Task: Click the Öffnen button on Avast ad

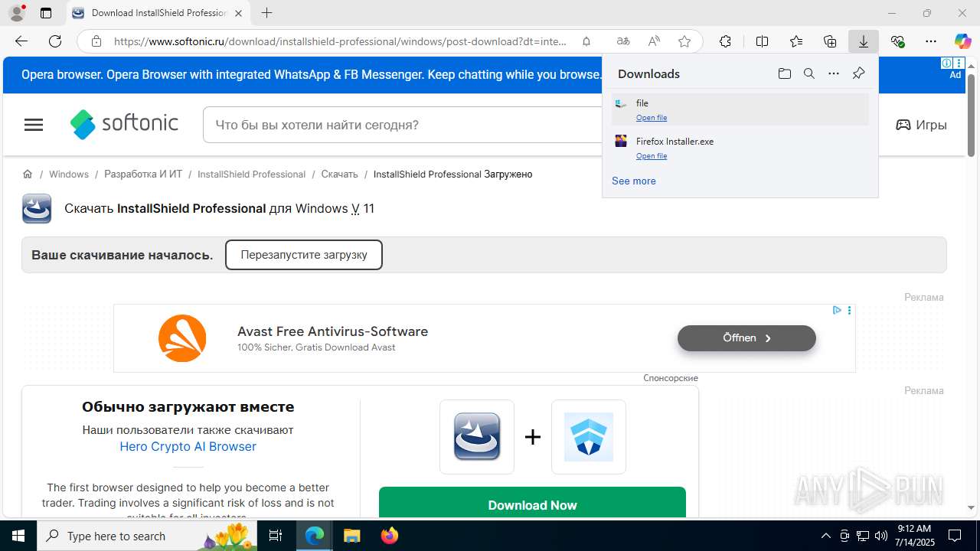Action: pos(746,337)
